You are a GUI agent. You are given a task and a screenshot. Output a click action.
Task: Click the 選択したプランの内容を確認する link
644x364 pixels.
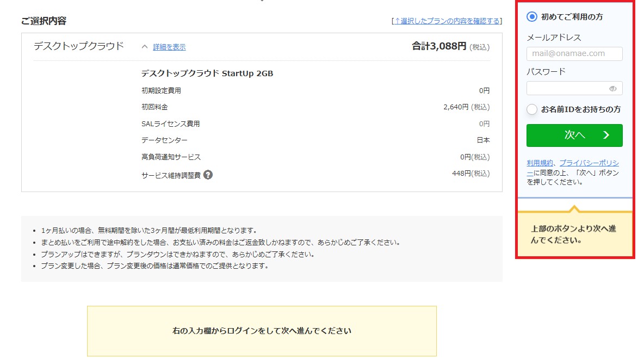point(447,21)
